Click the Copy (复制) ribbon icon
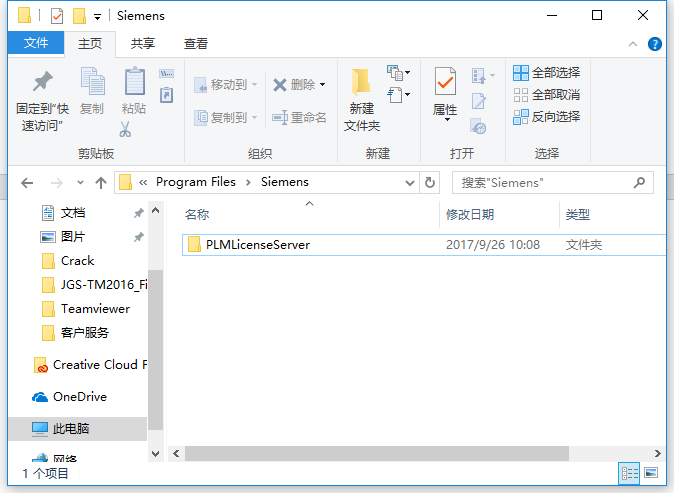 click(92, 81)
